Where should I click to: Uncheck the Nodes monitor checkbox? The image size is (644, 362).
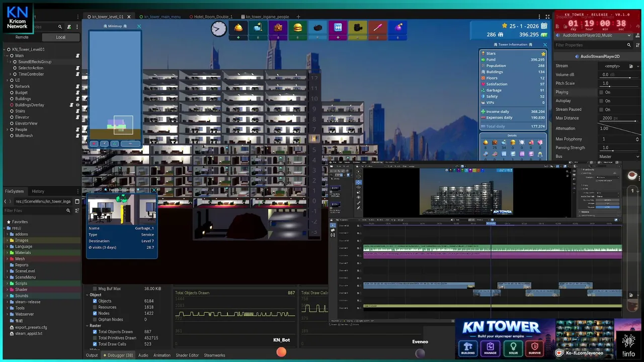point(95,313)
